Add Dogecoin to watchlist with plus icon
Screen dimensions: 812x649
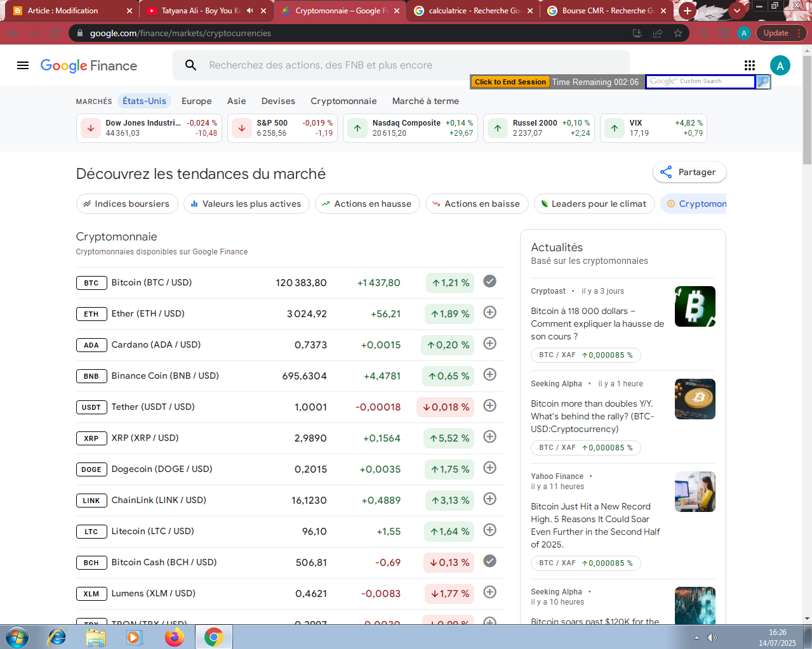pos(489,468)
